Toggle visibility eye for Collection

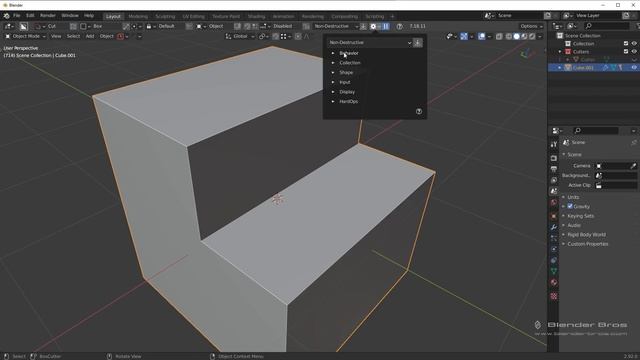coord(634,44)
